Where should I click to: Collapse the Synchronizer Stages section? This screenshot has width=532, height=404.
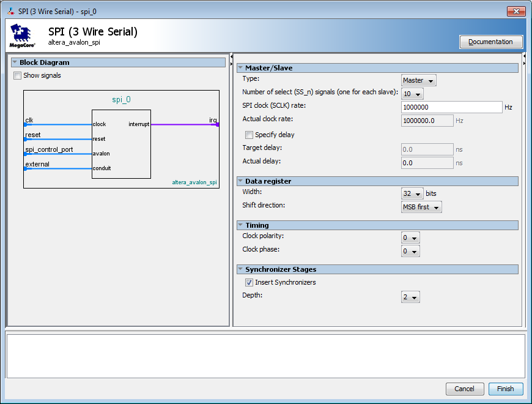tap(240, 269)
